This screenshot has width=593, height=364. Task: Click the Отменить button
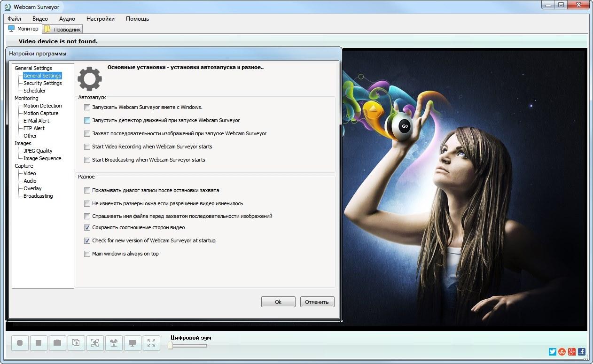317,302
